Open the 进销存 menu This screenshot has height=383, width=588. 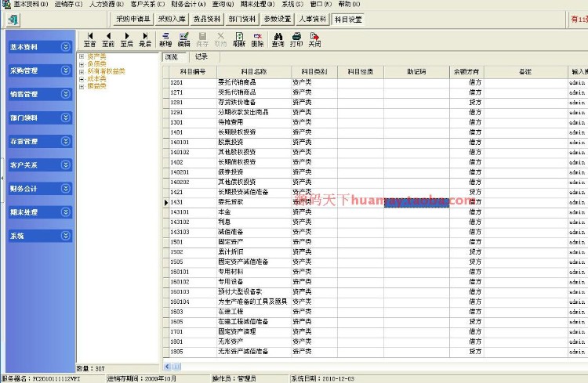tap(68, 4)
